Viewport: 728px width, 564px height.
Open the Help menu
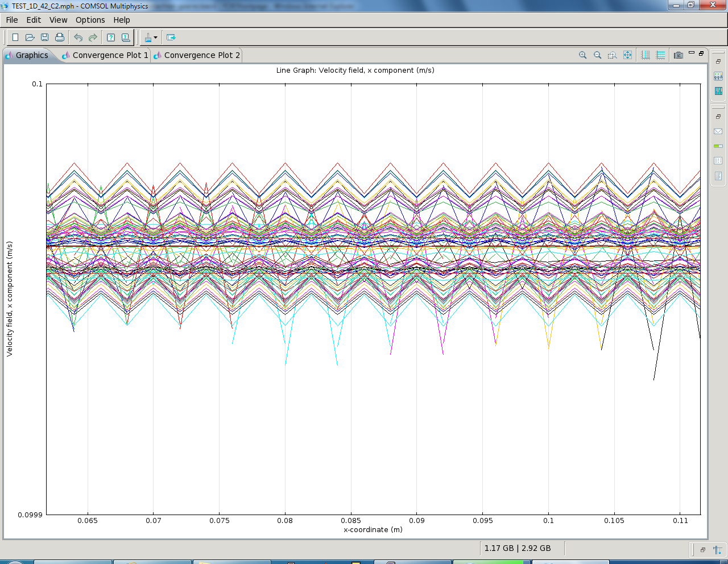click(122, 20)
